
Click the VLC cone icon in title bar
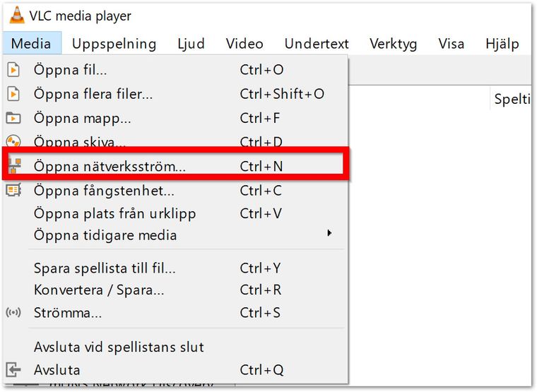tap(17, 16)
